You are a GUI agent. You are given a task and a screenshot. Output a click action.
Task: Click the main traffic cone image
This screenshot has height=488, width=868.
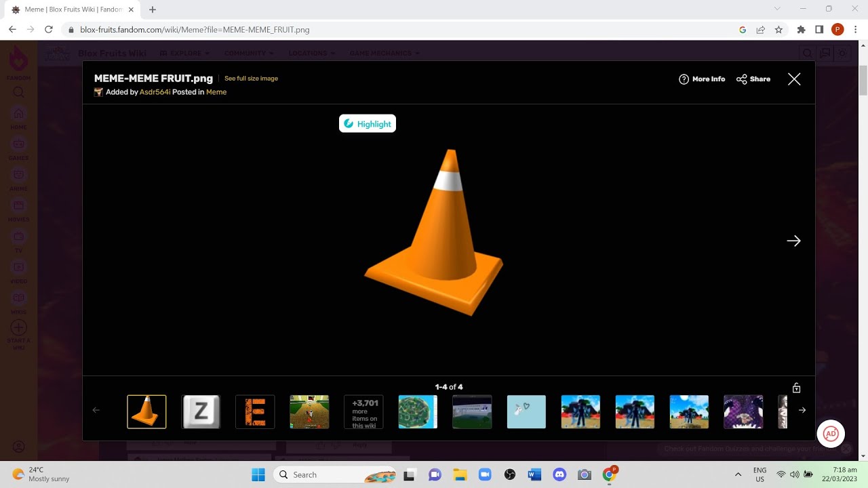coord(434,232)
